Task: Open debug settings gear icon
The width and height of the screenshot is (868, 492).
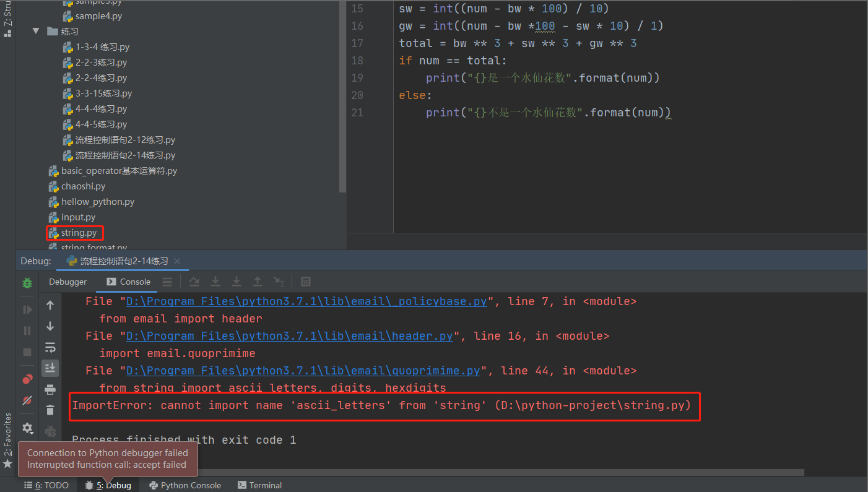Action: click(x=27, y=428)
